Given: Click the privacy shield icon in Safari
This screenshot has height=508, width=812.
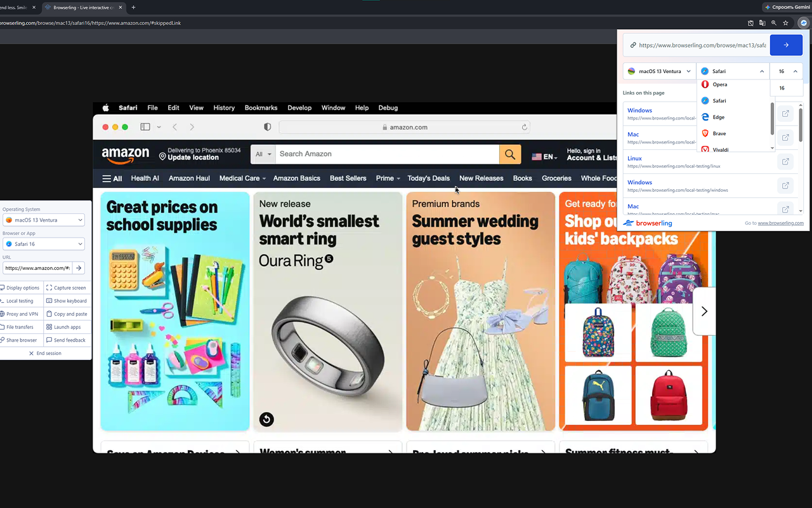Looking at the screenshot, I should click(268, 127).
